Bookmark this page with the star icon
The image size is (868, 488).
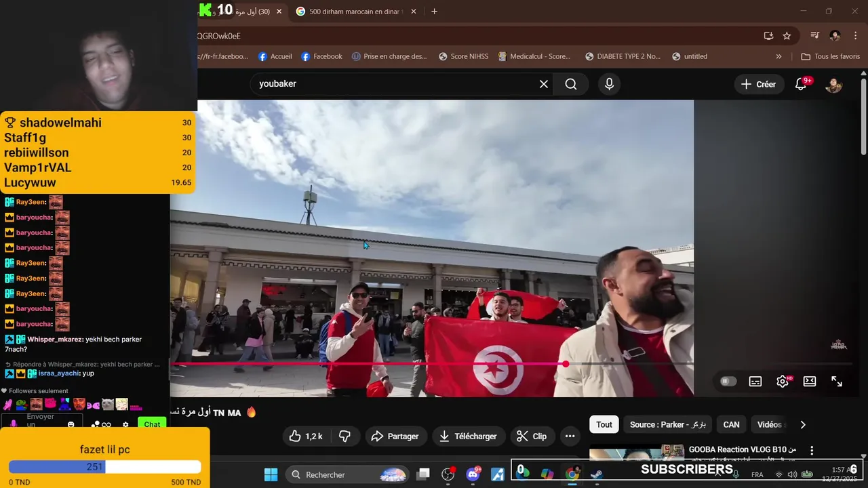(x=787, y=36)
